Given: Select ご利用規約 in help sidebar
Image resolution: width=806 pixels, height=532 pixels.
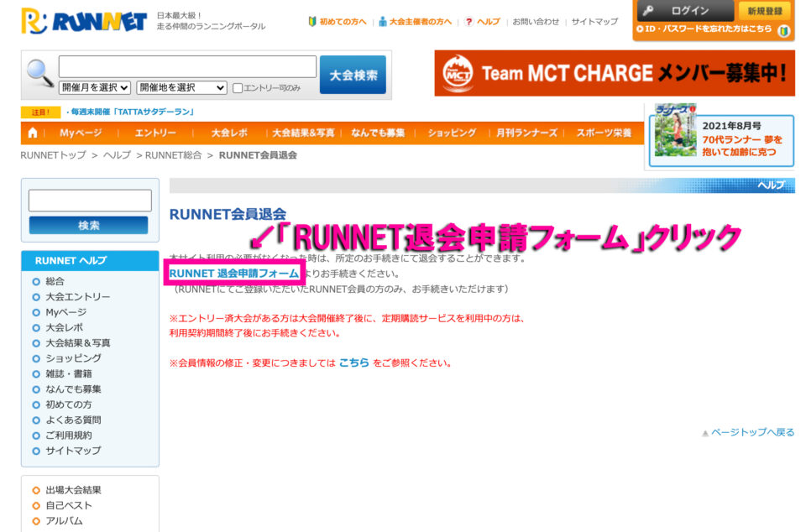Looking at the screenshot, I should [x=68, y=436].
